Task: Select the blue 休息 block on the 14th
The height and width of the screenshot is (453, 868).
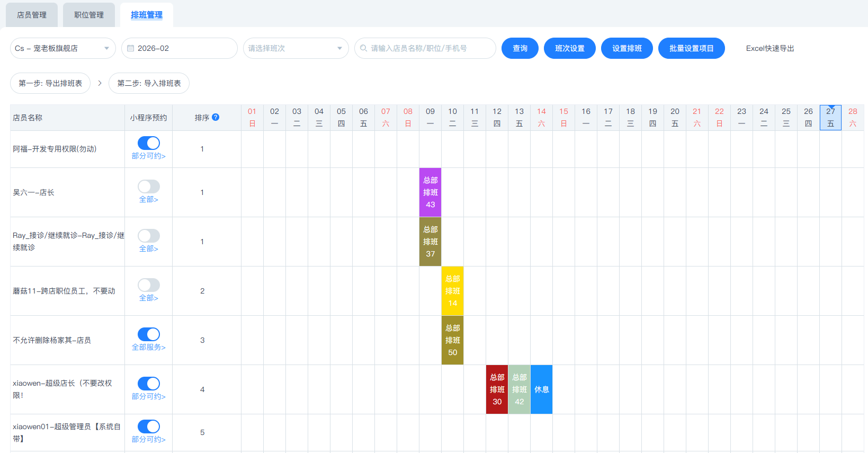Action: click(541, 389)
